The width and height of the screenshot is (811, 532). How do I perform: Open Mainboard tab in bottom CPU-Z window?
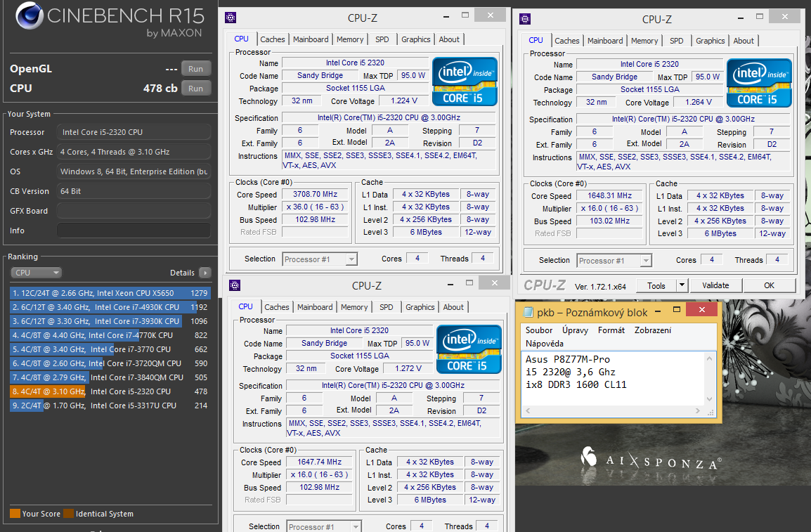(x=315, y=307)
